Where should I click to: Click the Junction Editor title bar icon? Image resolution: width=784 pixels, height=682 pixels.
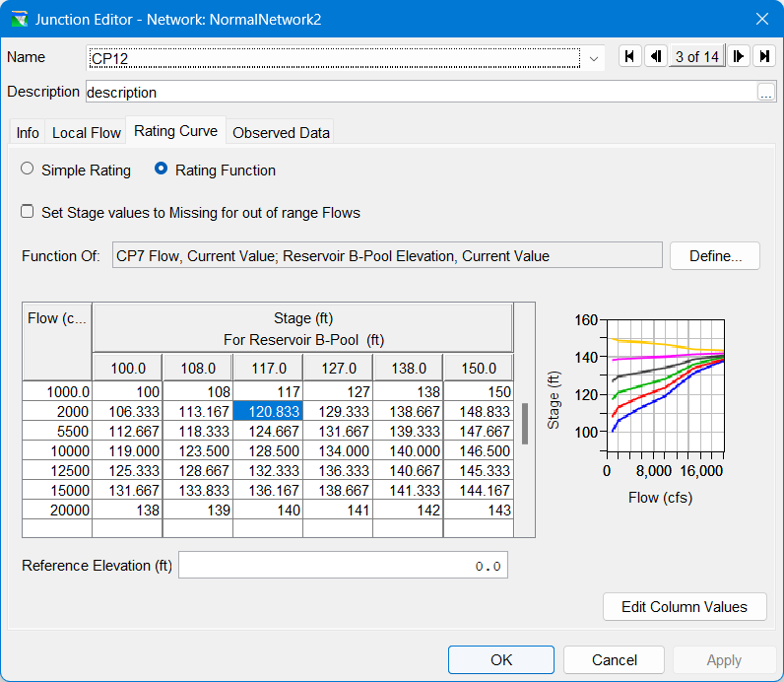(x=18, y=19)
